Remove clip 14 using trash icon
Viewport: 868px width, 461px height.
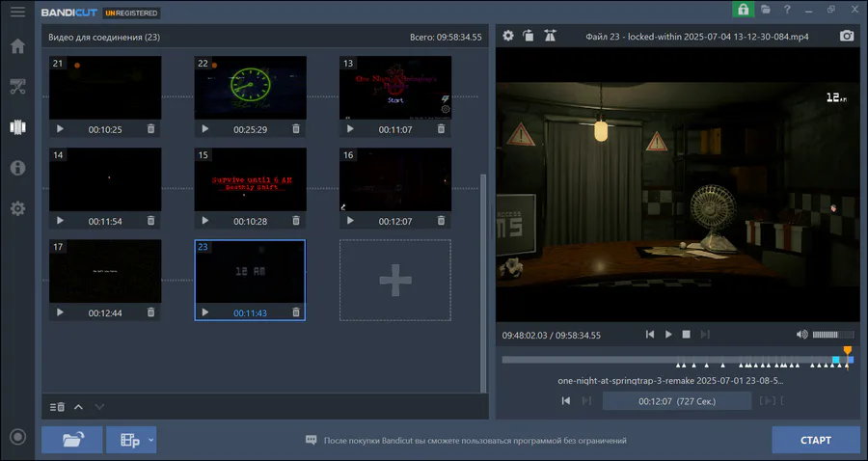click(x=150, y=221)
